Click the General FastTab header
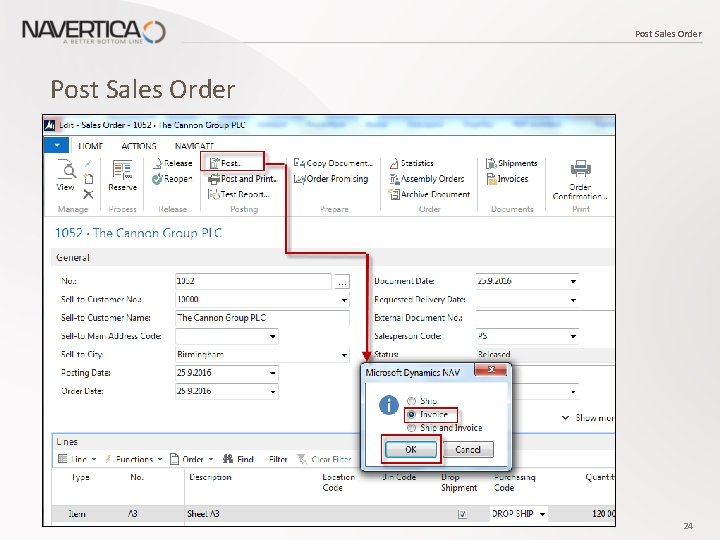720x540 pixels. (x=333, y=258)
